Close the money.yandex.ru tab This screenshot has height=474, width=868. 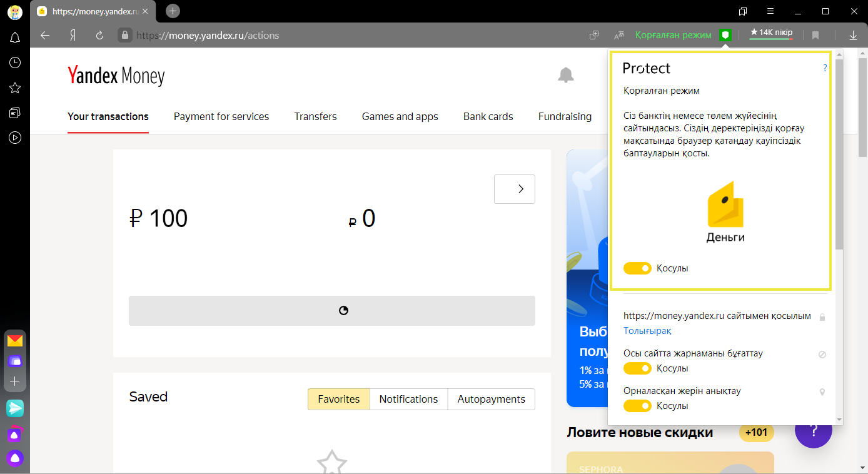145,11
